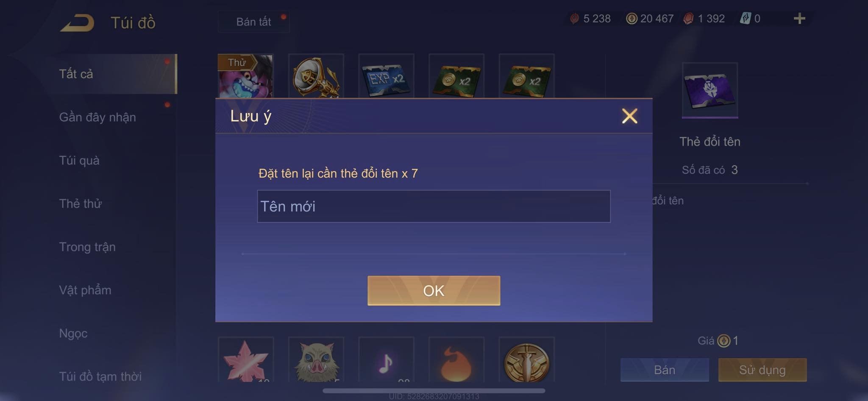Select the pink star item icon
The height and width of the screenshot is (401, 868).
click(246, 360)
